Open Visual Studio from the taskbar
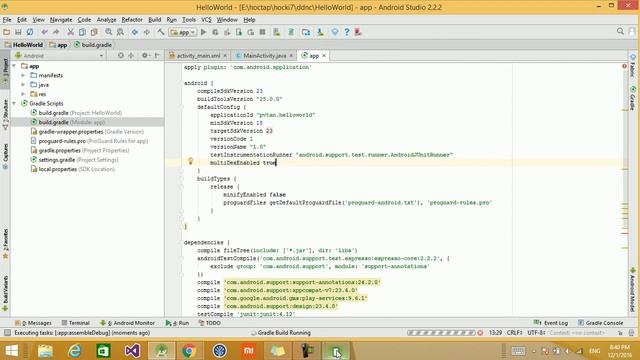Screen dimensions: 640x360 click(132, 351)
